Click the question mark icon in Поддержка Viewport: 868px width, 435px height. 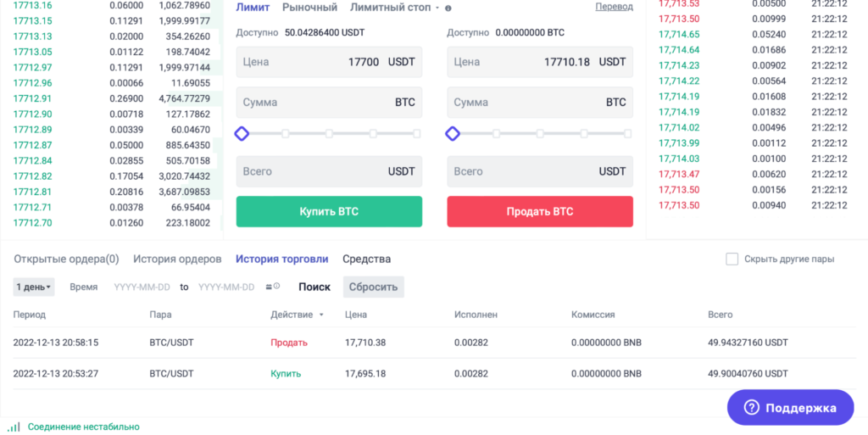tap(751, 408)
